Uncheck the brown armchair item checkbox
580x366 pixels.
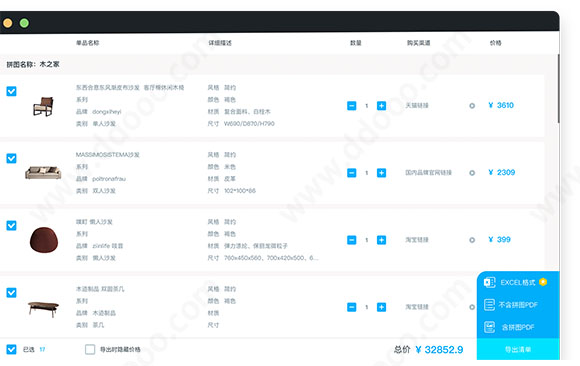[11, 91]
